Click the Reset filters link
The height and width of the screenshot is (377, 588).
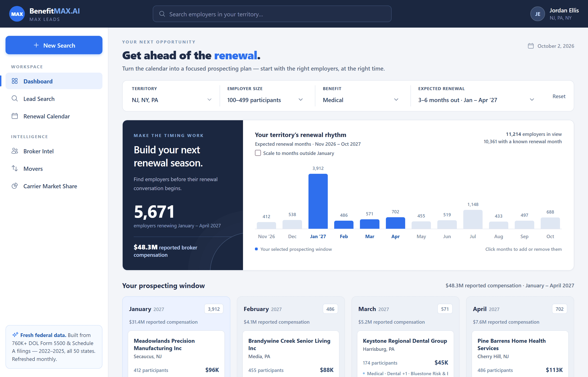[x=559, y=96]
